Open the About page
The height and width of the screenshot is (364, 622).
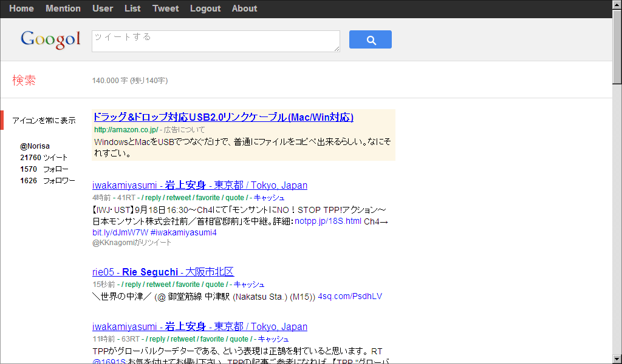point(244,8)
